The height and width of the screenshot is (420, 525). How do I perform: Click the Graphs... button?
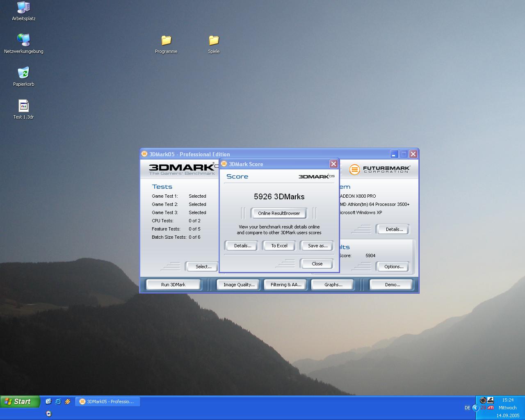point(333,285)
